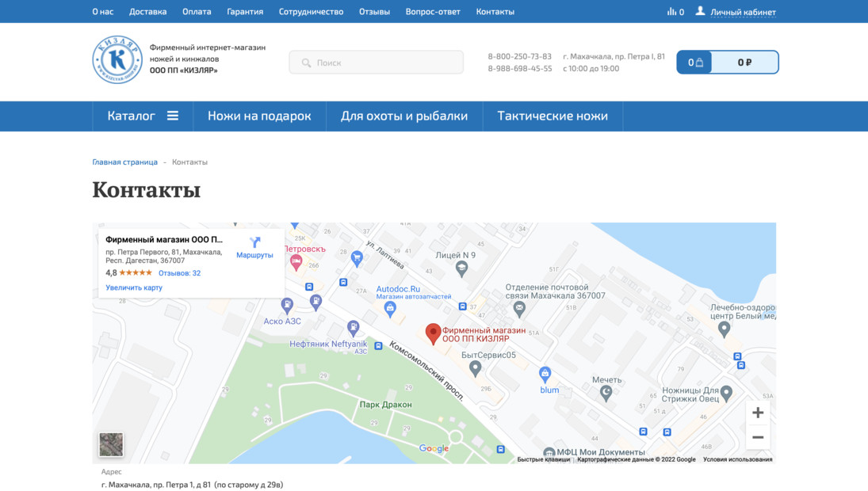
Task: Open Сотрудничество menu item
Action: pos(311,12)
